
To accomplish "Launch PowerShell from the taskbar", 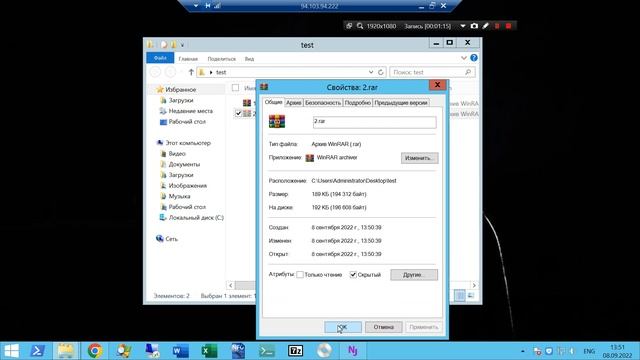I will [x=38, y=351].
